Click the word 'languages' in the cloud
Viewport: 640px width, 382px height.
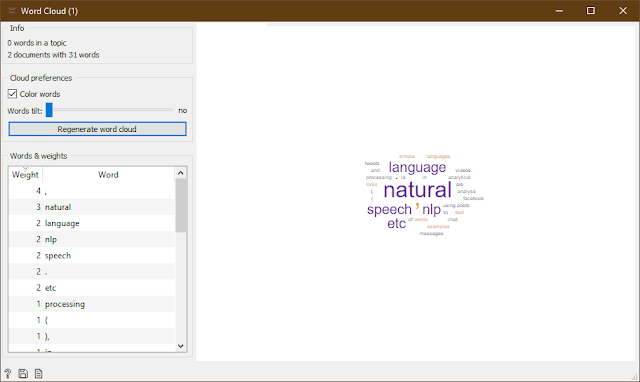438,156
